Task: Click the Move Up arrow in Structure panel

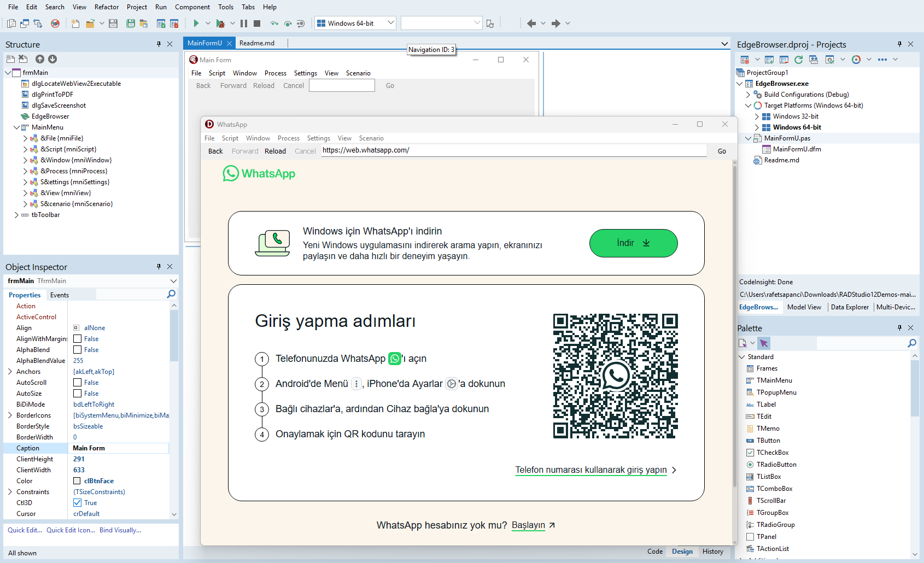Action: (40, 59)
